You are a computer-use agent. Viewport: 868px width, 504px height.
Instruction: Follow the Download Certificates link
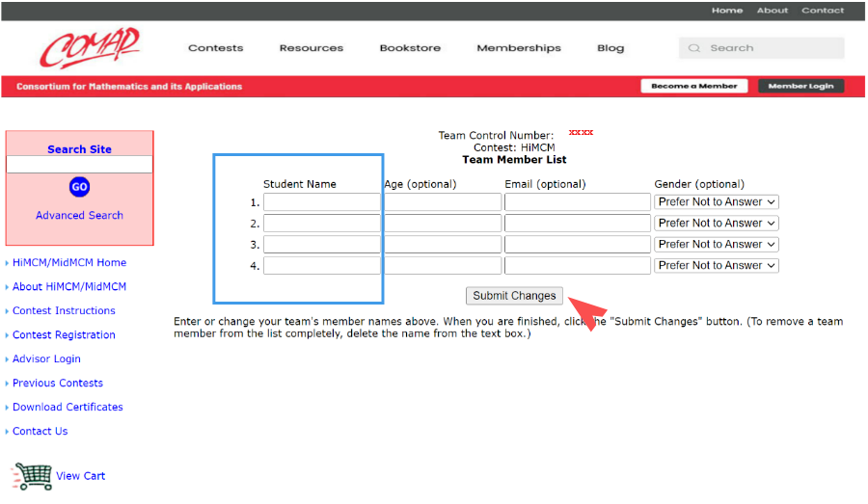pos(68,408)
